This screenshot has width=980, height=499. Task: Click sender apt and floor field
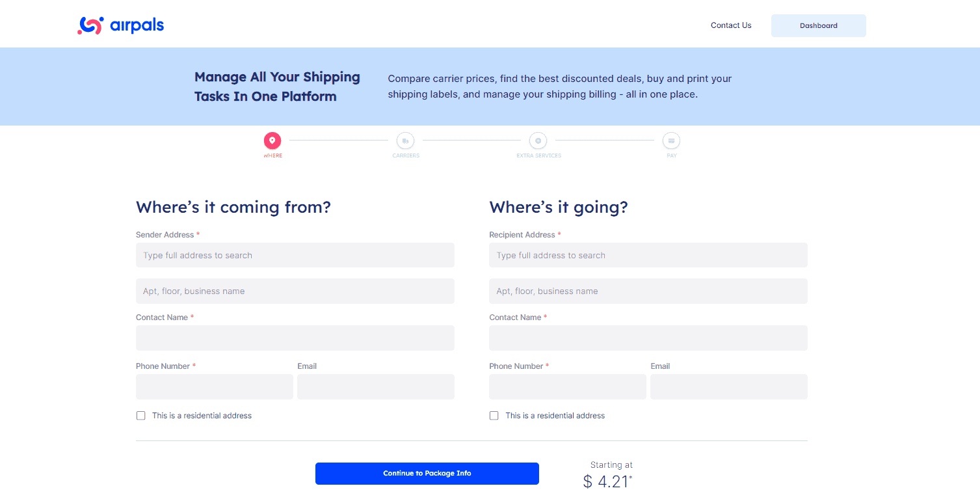tap(295, 291)
